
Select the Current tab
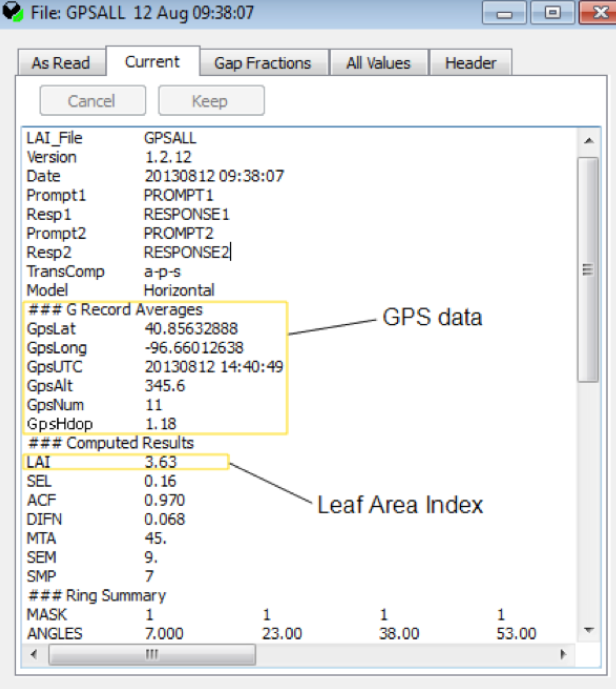(x=152, y=62)
